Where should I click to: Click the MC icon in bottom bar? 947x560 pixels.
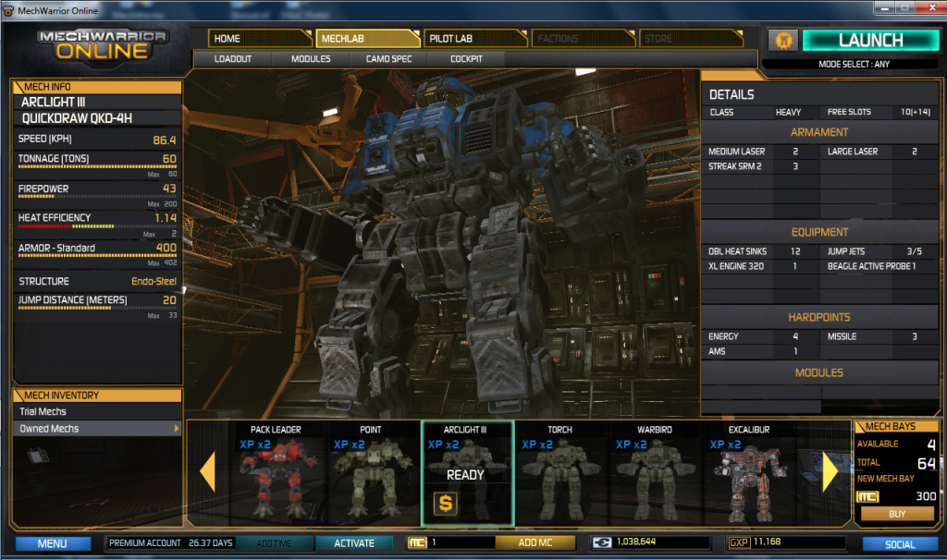[417, 543]
